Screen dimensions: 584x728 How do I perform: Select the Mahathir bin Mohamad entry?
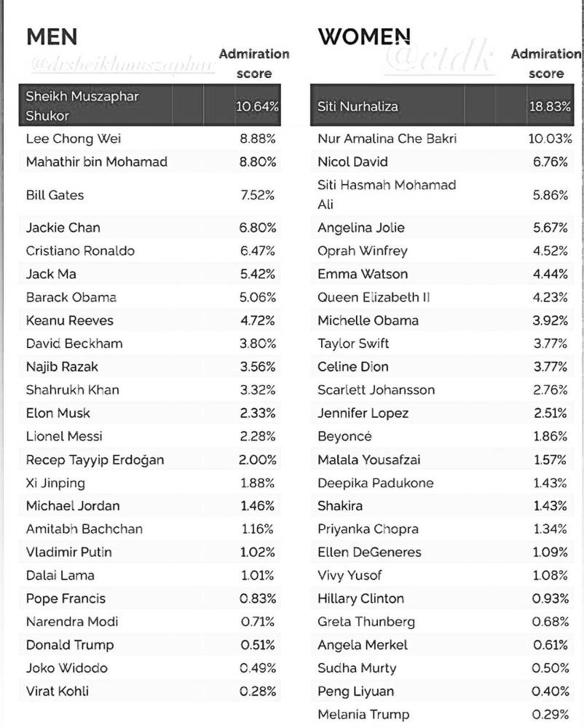[97, 162]
